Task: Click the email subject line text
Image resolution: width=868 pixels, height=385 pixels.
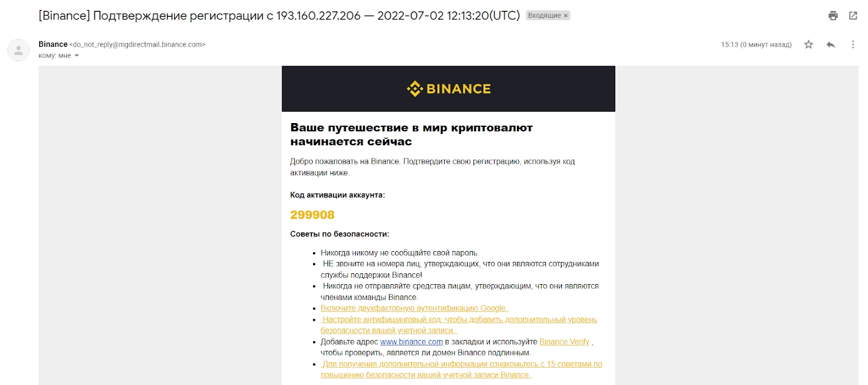Action: click(279, 16)
